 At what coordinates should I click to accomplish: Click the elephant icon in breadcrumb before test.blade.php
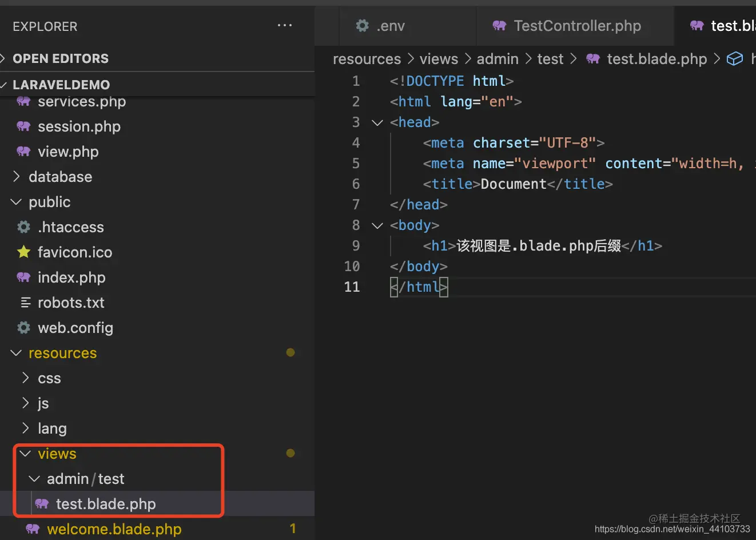[x=593, y=59]
